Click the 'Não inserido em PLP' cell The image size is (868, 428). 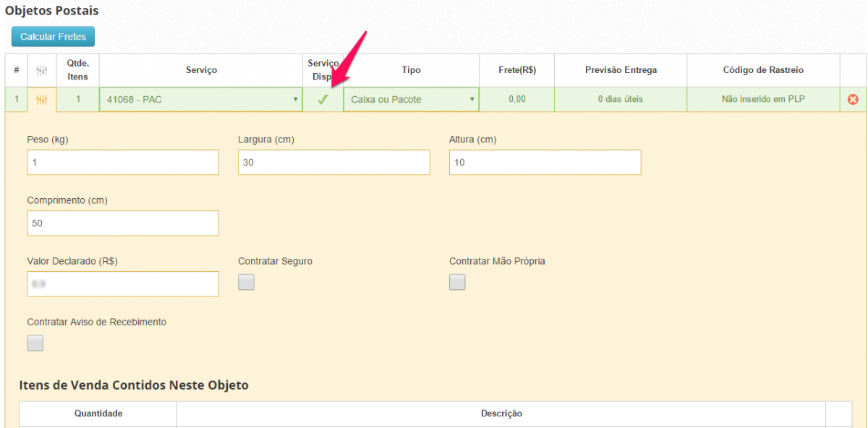pyautogui.click(x=763, y=100)
